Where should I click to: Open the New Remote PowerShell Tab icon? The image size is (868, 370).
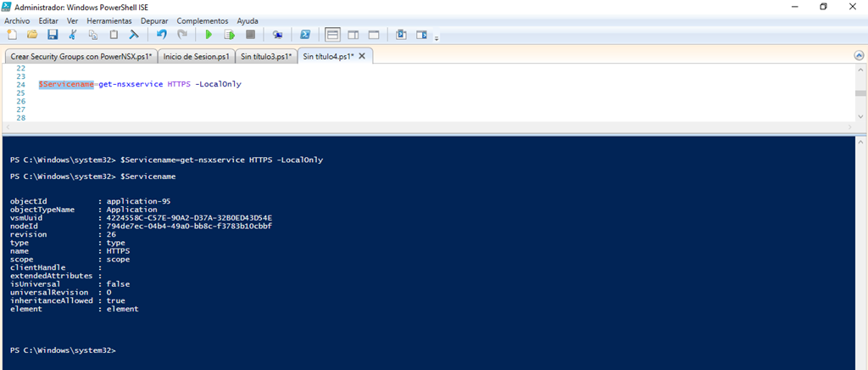click(x=277, y=35)
